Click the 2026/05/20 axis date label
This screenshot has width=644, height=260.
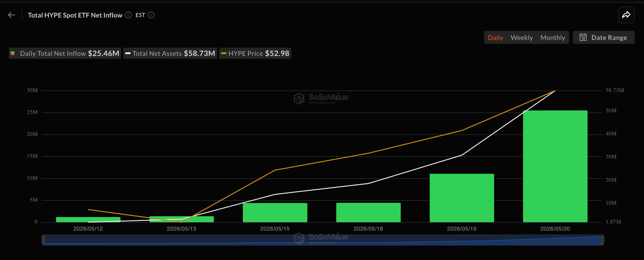[555, 229]
